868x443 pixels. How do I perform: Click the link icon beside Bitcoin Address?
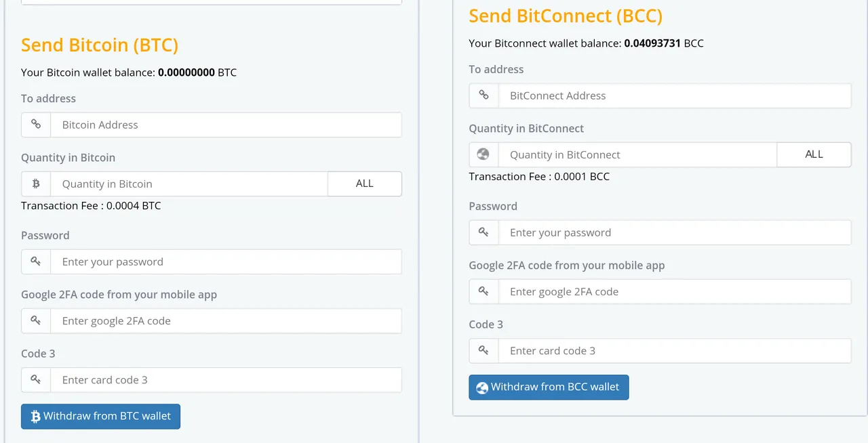pyautogui.click(x=36, y=125)
